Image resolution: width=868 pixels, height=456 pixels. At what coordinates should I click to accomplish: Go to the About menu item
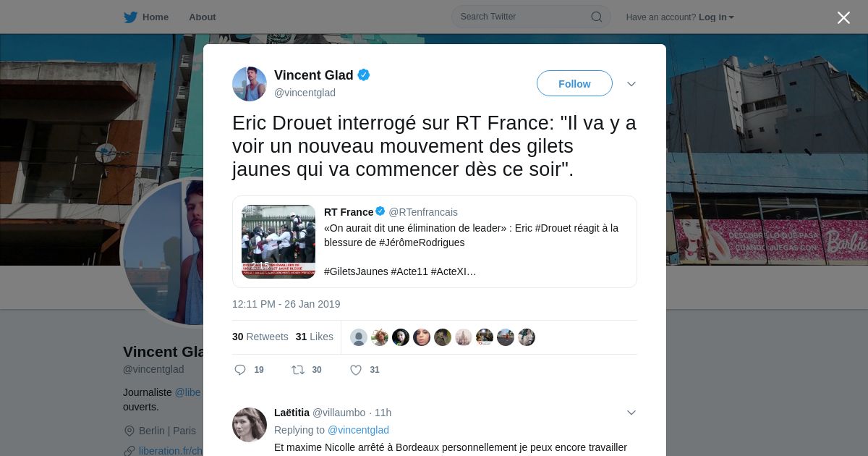coord(203,17)
